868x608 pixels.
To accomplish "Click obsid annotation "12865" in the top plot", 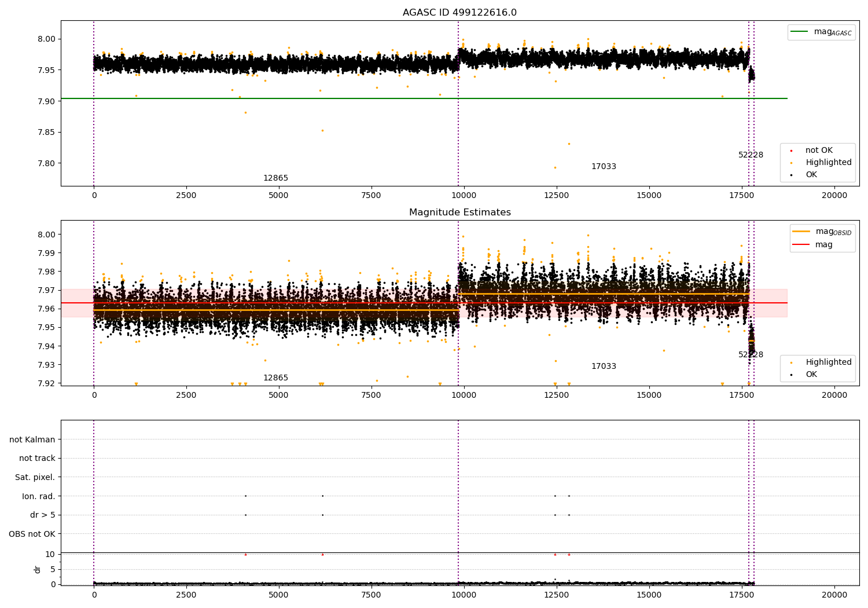I will tap(275, 178).
